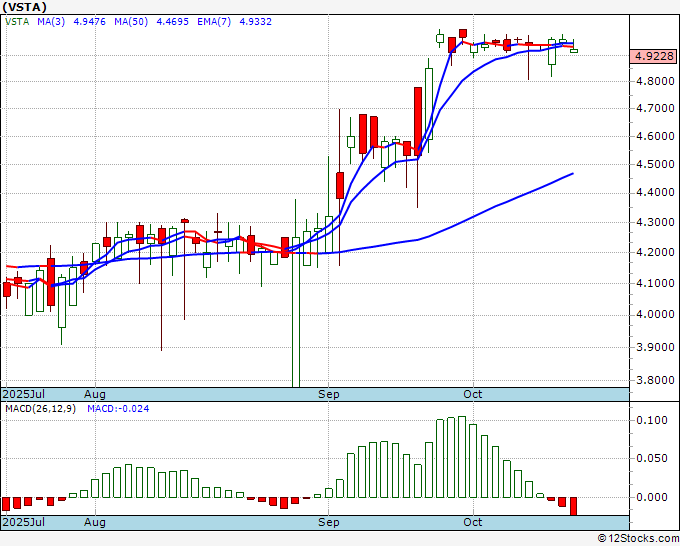
Task: Click the 4.0000 price axis label
Action: point(655,314)
